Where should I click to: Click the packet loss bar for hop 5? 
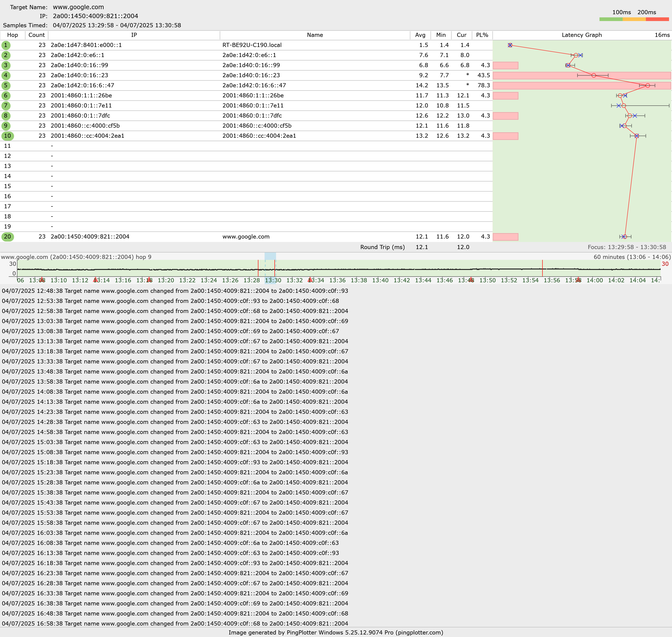click(x=582, y=85)
